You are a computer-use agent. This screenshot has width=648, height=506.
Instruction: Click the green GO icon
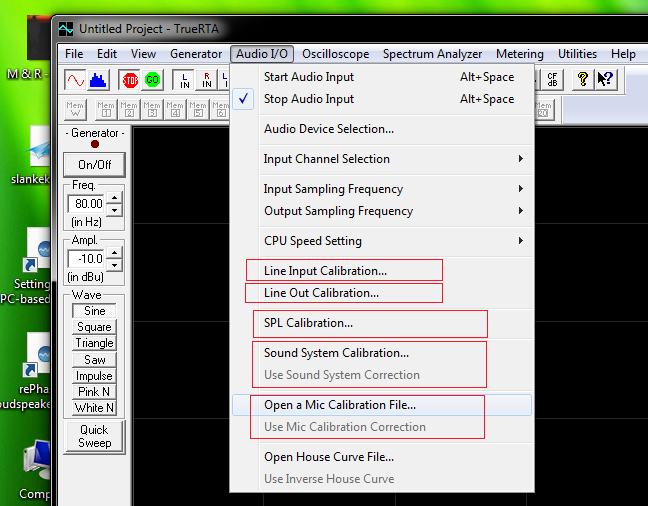[x=152, y=80]
